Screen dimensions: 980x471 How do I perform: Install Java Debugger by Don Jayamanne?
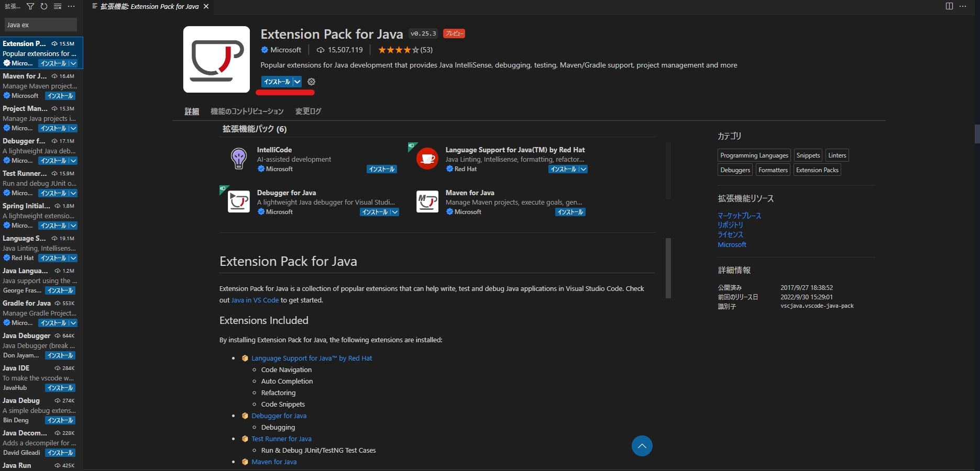point(60,355)
